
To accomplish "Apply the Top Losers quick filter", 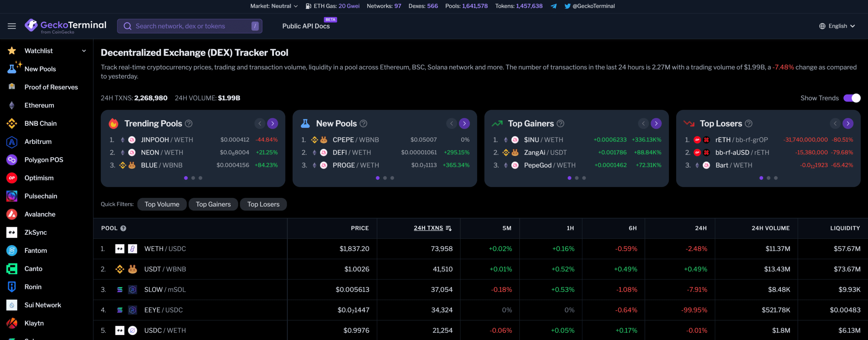I will tap(263, 204).
